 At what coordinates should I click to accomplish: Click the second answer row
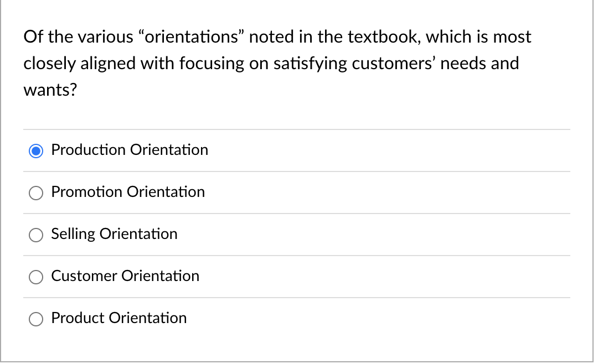(277, 192)
